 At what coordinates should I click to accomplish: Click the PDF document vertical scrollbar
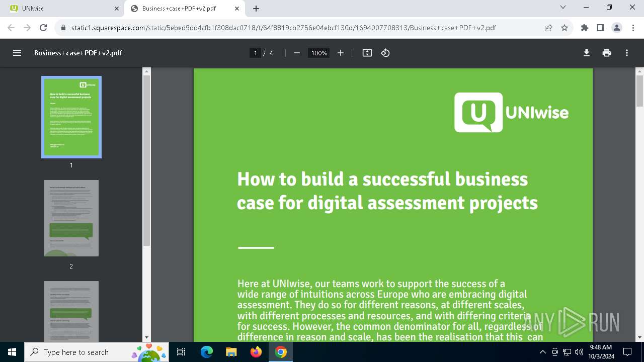(x=639, y=90)
